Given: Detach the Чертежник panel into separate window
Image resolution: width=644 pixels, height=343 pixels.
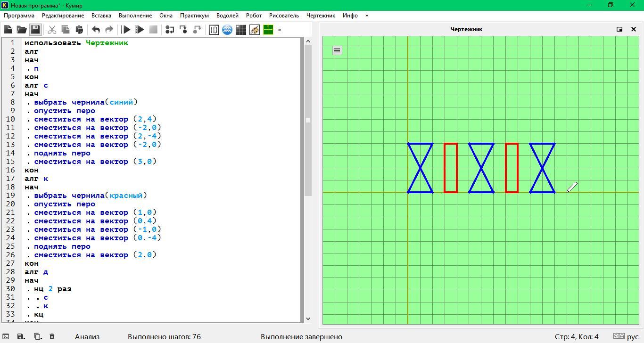Looking at the screenshot, I should pyautogui.click(x=619, y=29).
